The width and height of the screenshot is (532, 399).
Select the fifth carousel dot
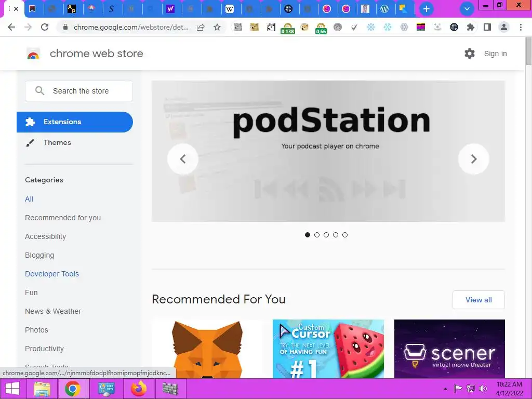point(345,235)
